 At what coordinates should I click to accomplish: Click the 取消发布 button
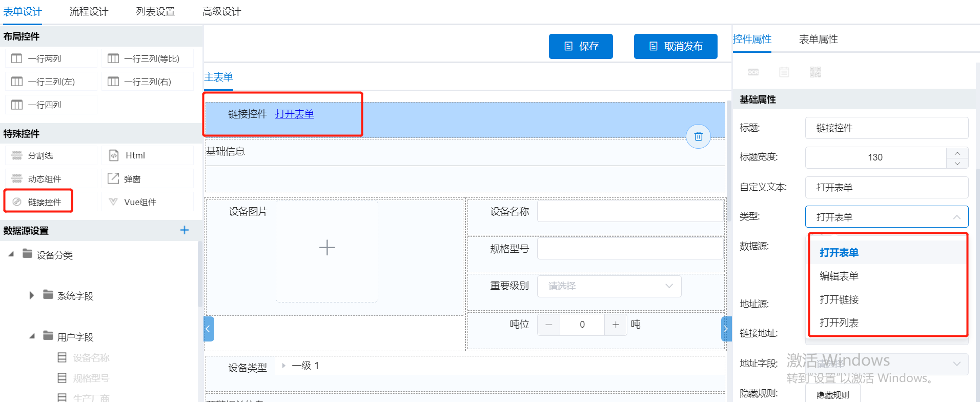[x=676, y=46]
